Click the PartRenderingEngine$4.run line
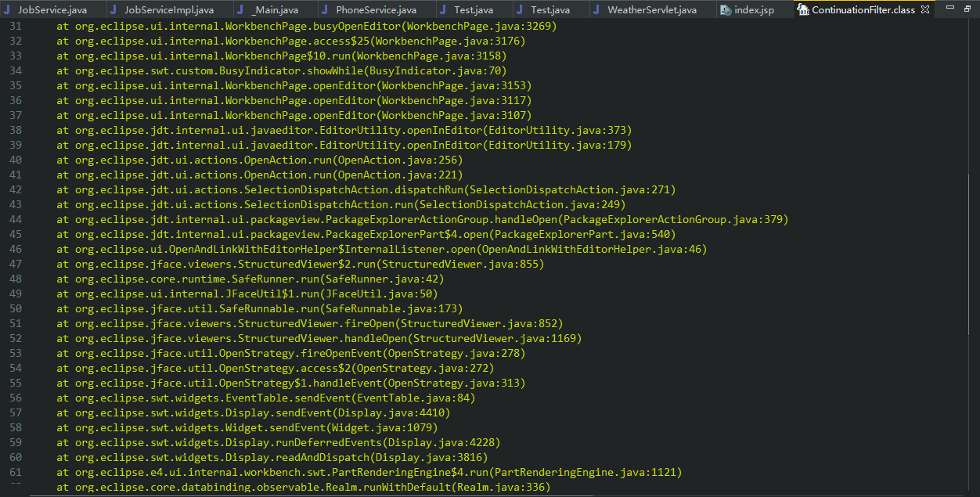The width and height of the screenshot is (980, 497). [369, 472]
